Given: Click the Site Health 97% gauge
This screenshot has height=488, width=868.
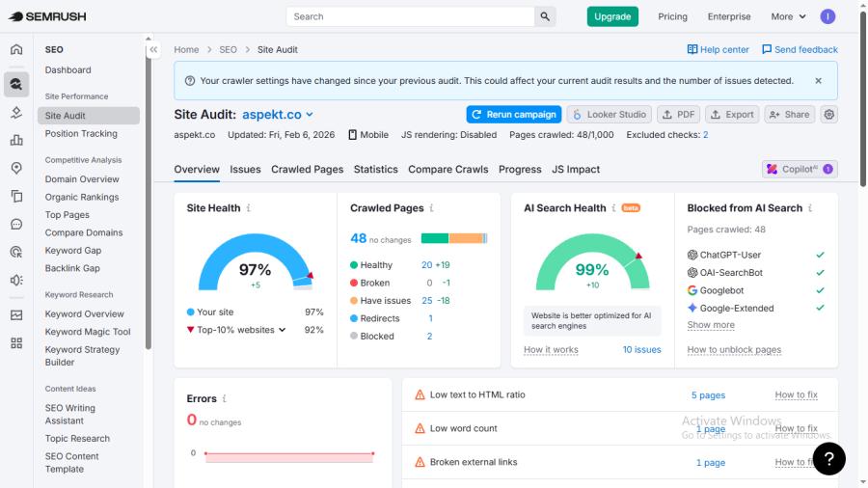Looking at the screenshot, I should click(256, 261).
